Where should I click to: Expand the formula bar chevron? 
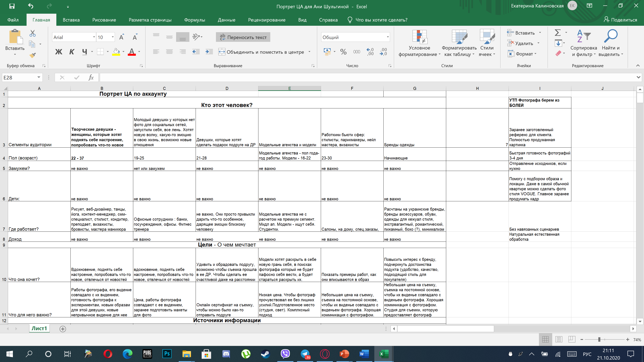click(639, 77)
